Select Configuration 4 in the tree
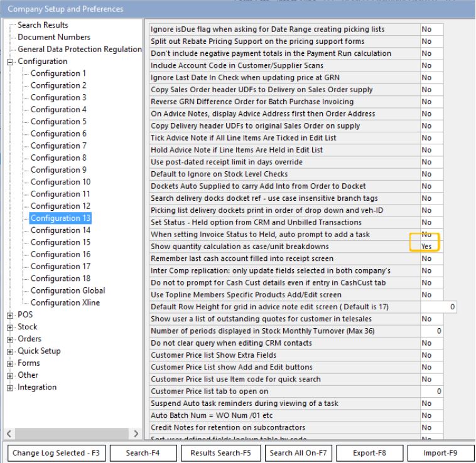 [58, 109]
